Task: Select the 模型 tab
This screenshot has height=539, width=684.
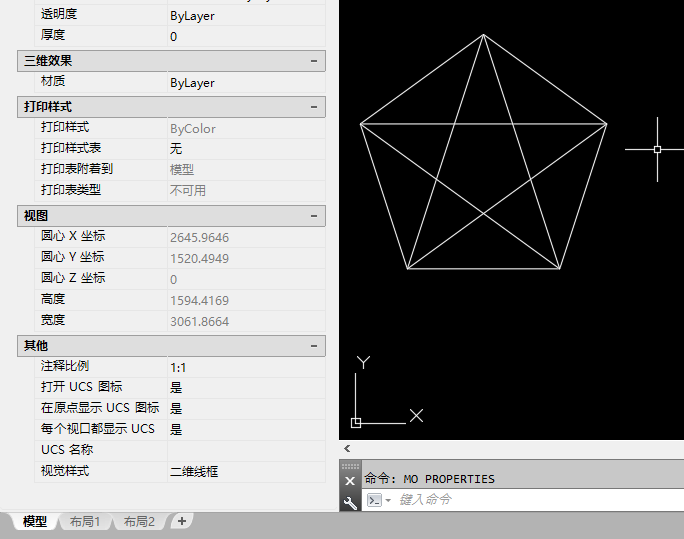Action: tap(35, 521)
